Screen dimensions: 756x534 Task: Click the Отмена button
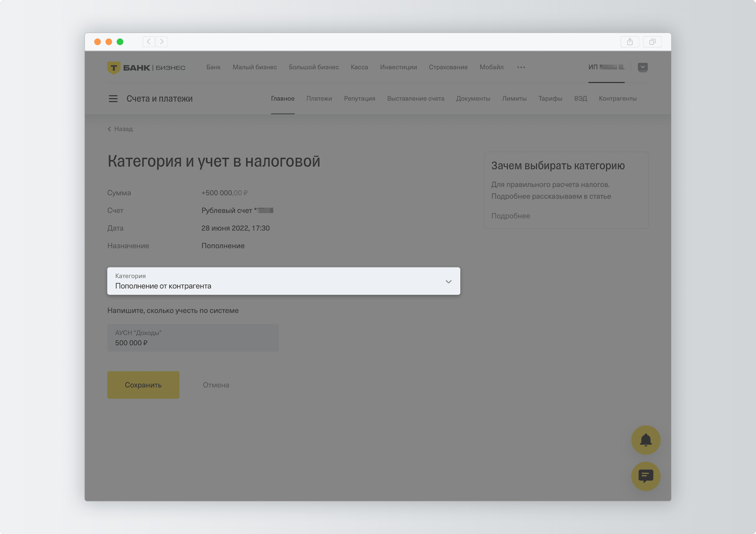216,385
